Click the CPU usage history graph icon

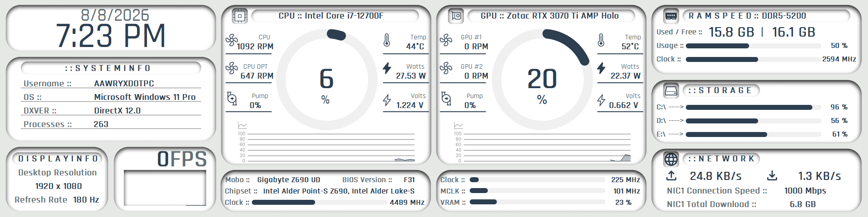point(242,125)
